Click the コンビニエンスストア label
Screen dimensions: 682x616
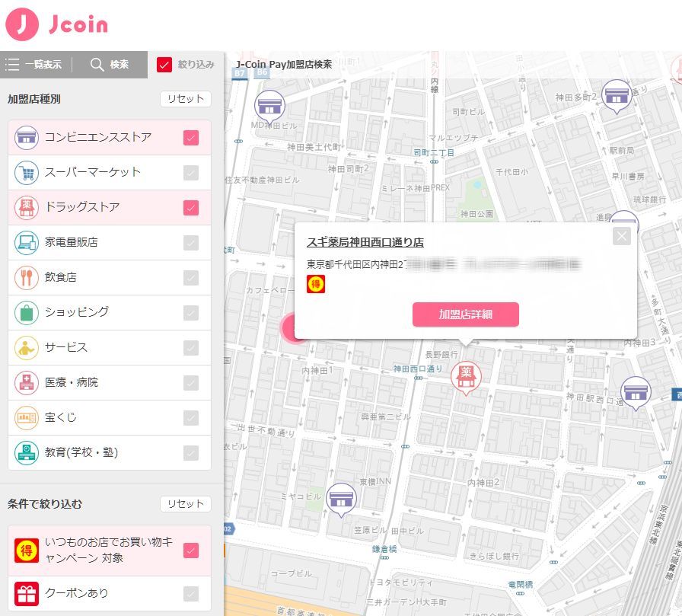click(x=98, y=138)
